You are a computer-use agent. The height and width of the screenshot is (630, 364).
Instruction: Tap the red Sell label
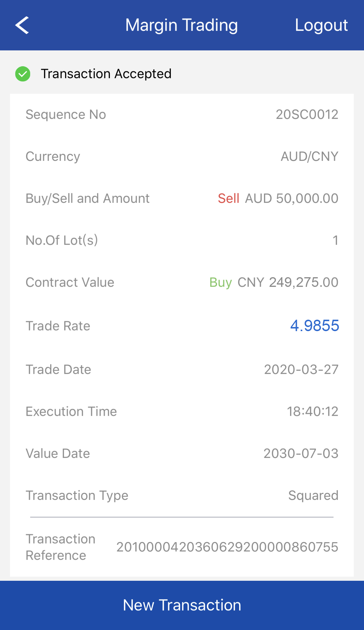(229, 198)
